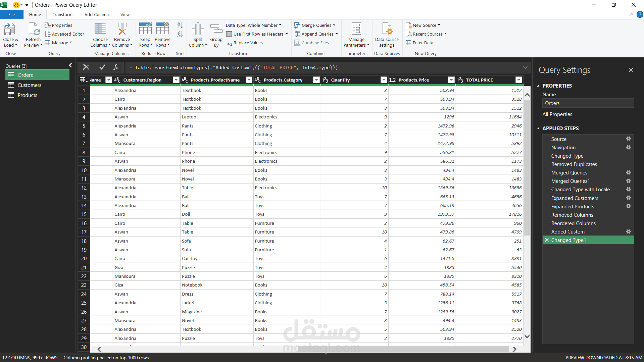The image size is (644, 362).
Task: Open Products.ProductName column filter dropdown
Action: (x=249, y=80)
